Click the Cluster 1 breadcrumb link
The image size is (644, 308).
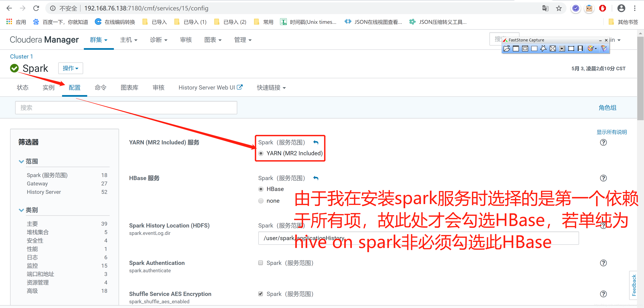[x=21, y=57]
